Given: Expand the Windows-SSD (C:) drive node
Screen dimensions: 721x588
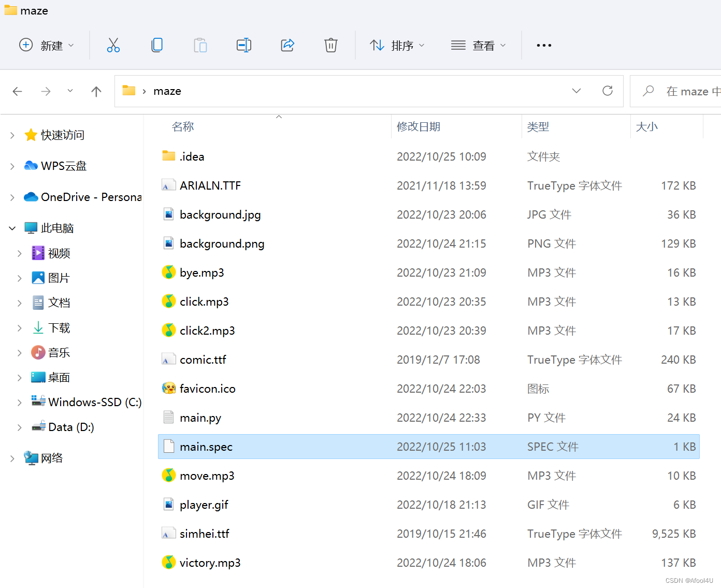Looking at the screenshot, I should click(20, 403).
